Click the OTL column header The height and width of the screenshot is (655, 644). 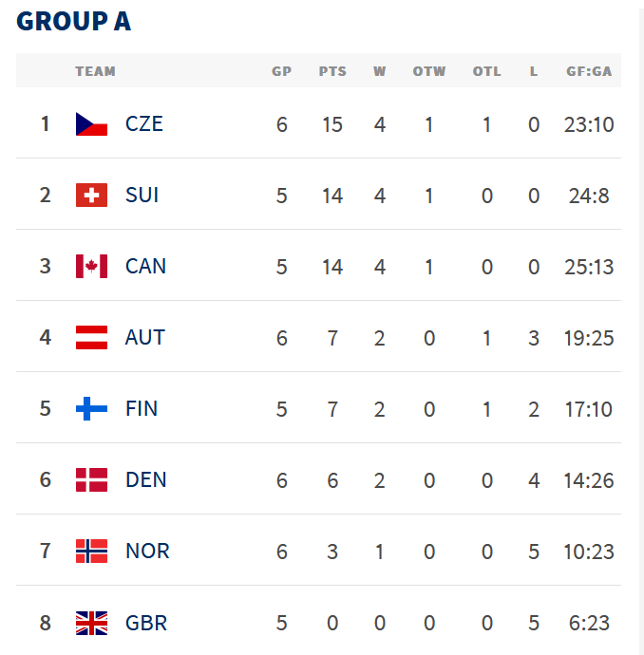point(487,71)
